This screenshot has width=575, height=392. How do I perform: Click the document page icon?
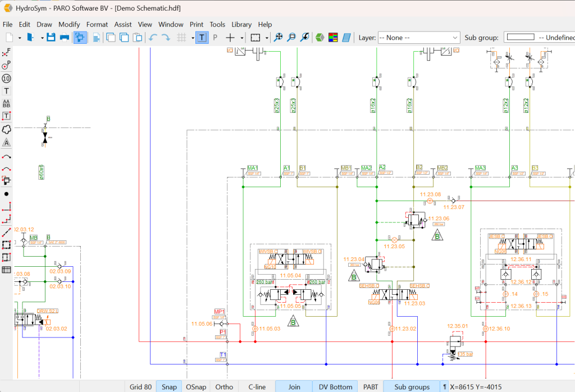(97, 38)
